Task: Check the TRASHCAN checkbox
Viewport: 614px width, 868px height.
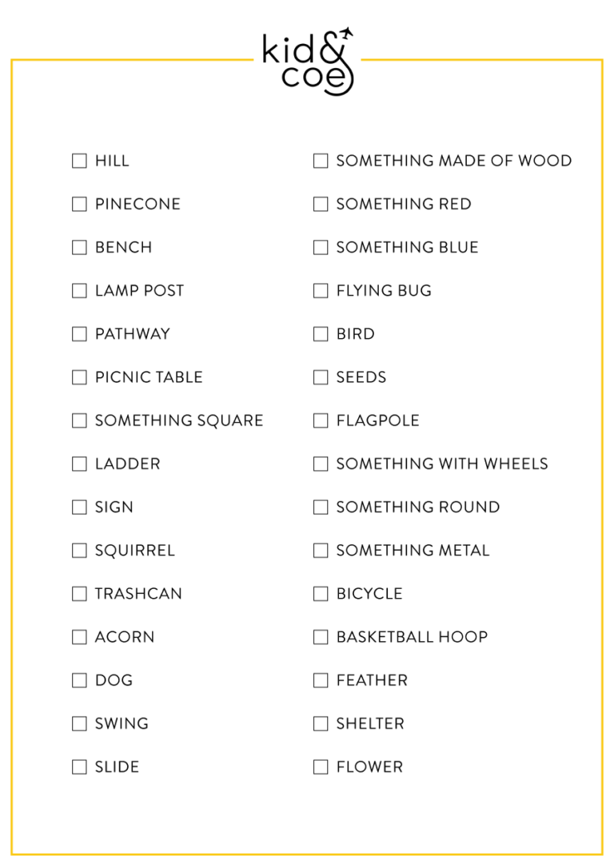Action: pyautogui.click(x=79, y=594)
